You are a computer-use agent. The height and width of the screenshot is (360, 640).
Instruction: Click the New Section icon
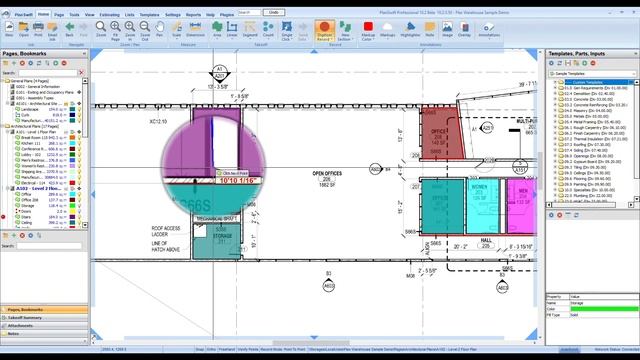coord(345,30)
